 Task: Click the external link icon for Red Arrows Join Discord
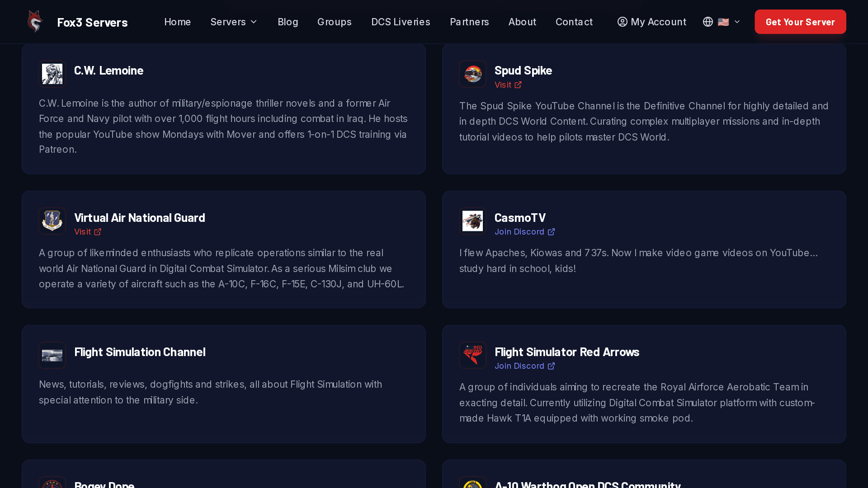(x=551, y=366)
